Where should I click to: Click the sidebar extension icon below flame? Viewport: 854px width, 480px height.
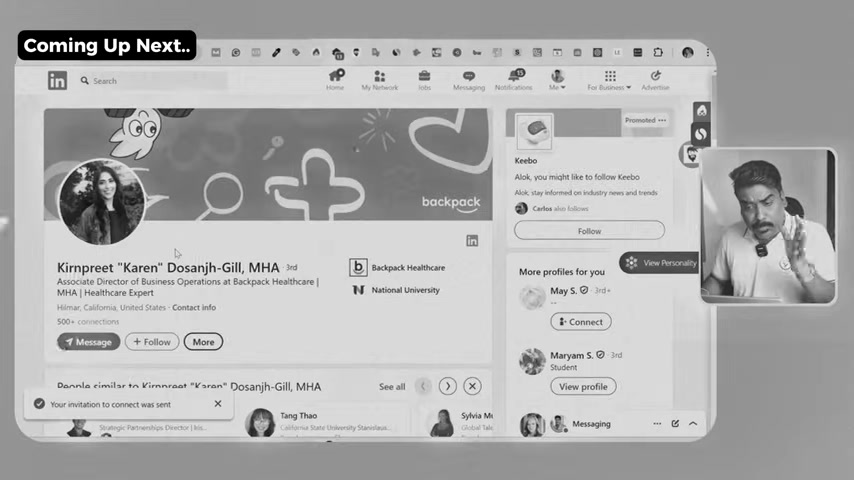click(702, 133)
